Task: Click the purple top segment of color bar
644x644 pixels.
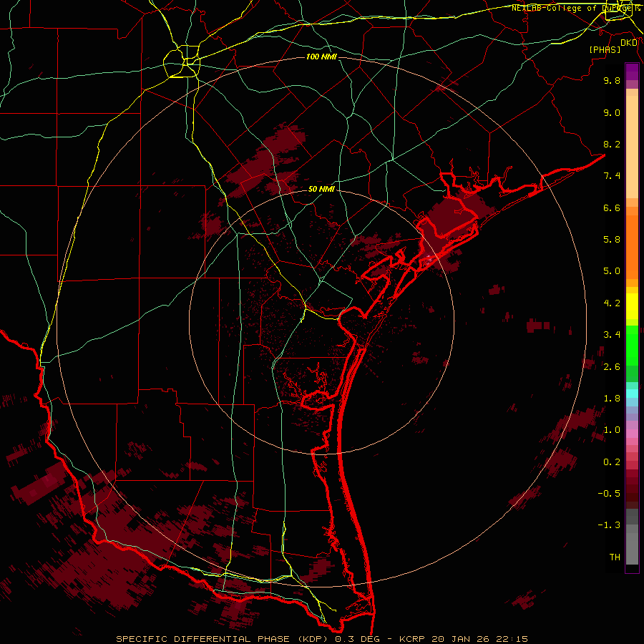Action: pos(632,72)
